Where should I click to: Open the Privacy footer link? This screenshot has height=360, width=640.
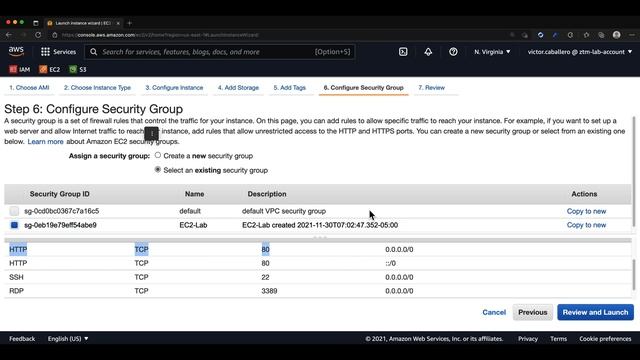[528, 339]
